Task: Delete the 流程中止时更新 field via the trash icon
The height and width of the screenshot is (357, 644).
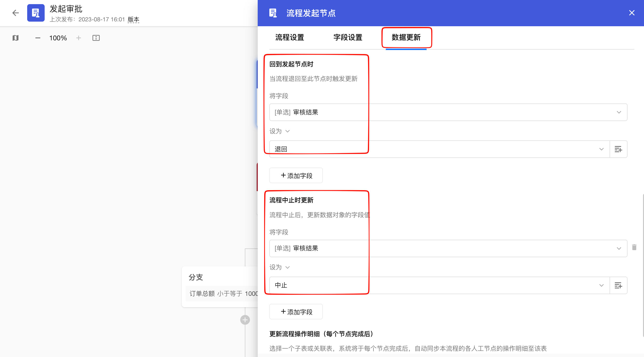Action: [634, 247]
